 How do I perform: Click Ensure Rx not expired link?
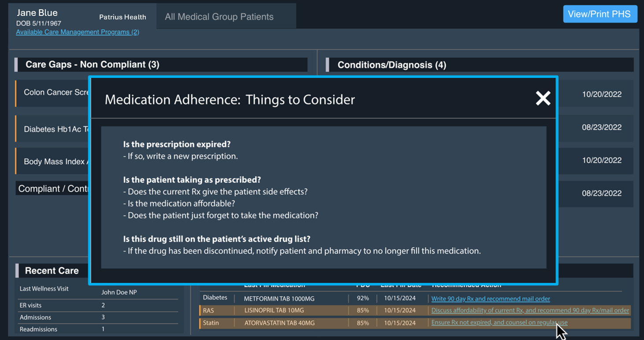(x=499, y=322)
